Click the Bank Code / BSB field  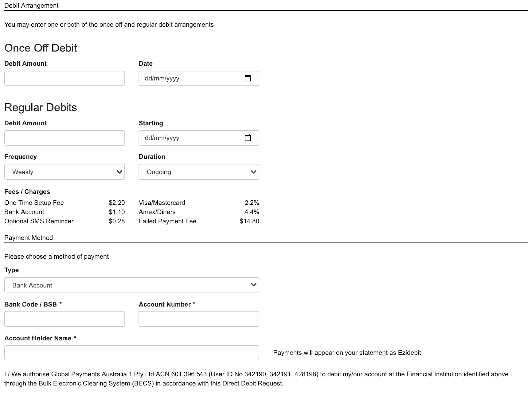(x=65, y=319)
